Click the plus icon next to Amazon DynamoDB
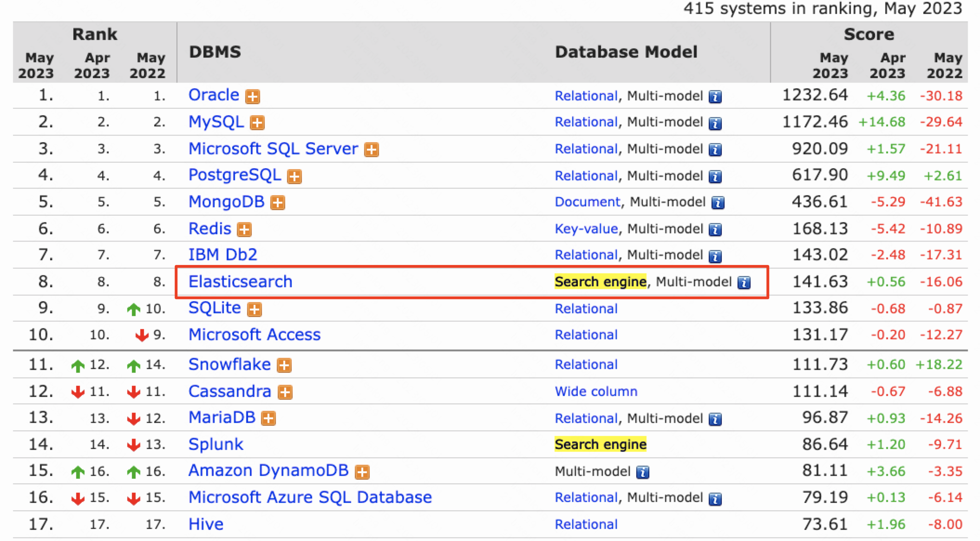Viewport: 980px width, 541px height. click(362, 472)
